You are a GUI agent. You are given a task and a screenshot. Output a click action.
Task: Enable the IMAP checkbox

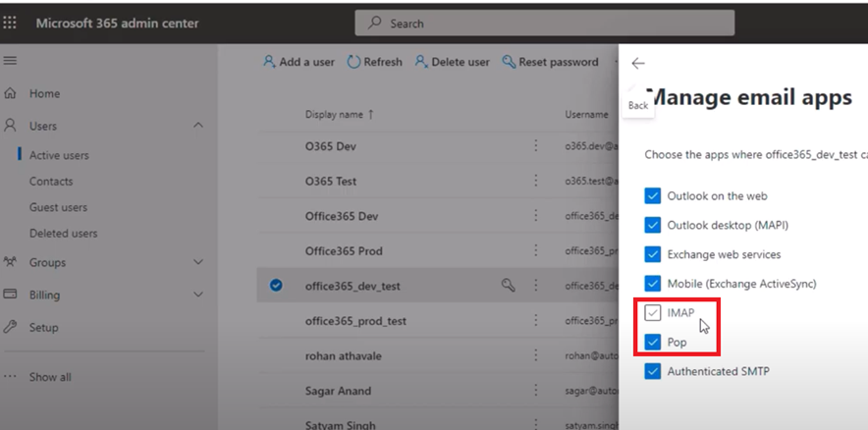click(653, 312)
